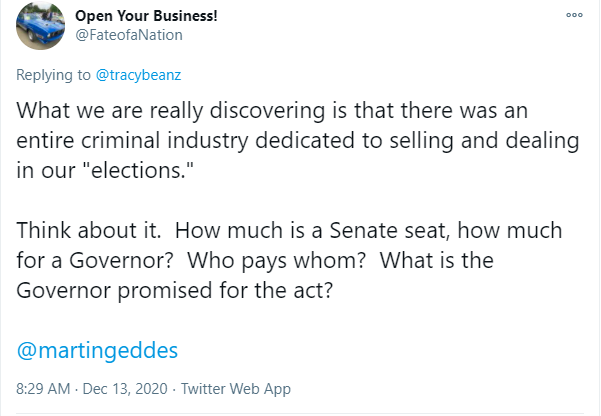Screen dimensions: 601x416
Task: Click 'Who pays whom?' in the tweet
Action: click(x=276, y=260)
